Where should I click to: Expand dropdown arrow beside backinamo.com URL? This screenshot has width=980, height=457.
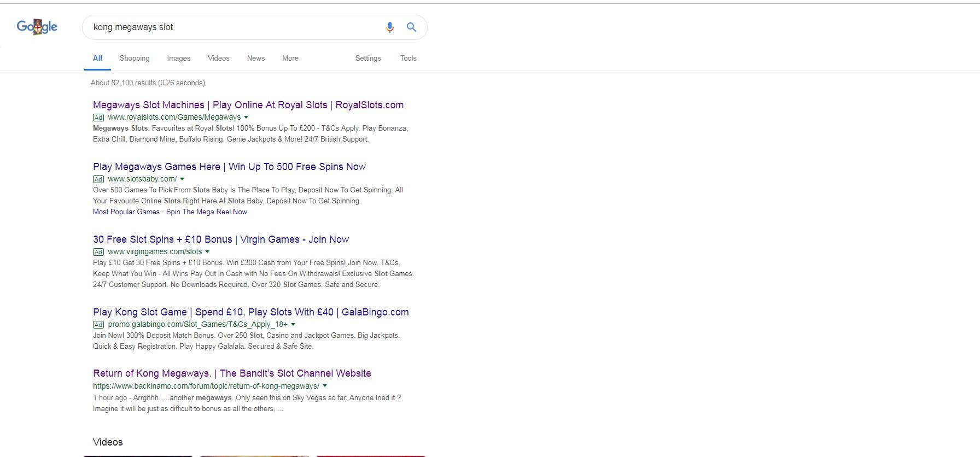click(x=325, y=386)
